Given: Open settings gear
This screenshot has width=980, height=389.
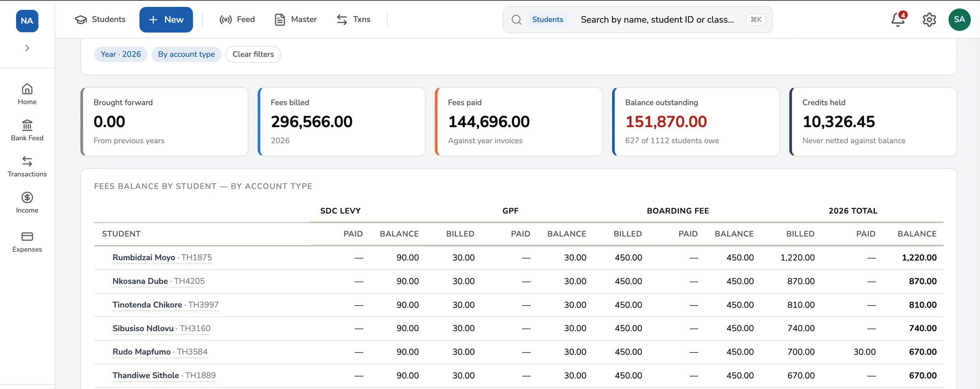Looking at the screenshot, I should coord(929,20).
